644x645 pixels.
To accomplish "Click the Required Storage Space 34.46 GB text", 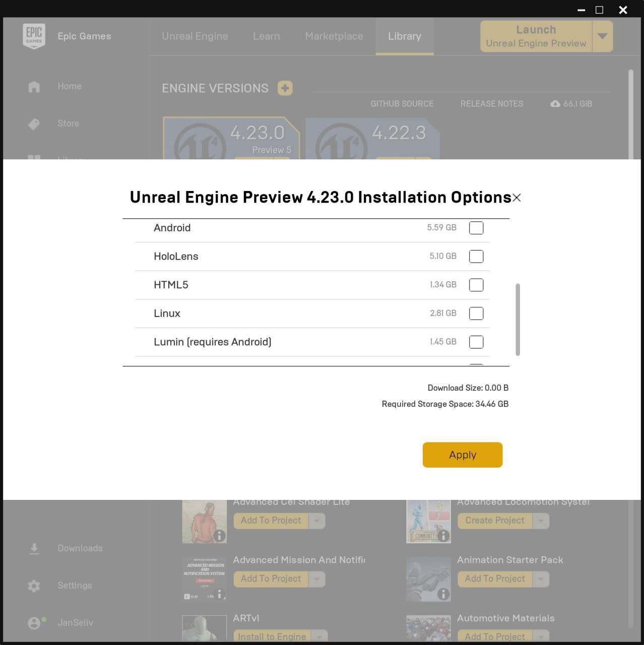I will click(445, 404).
